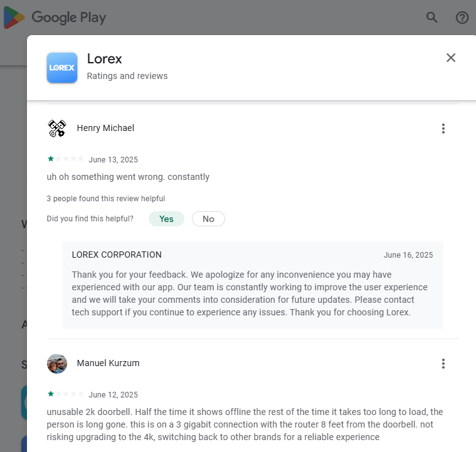Click the 'unusable 2k doorbell' review text
This screenshot has width=476, height=452.
(245, 424)
